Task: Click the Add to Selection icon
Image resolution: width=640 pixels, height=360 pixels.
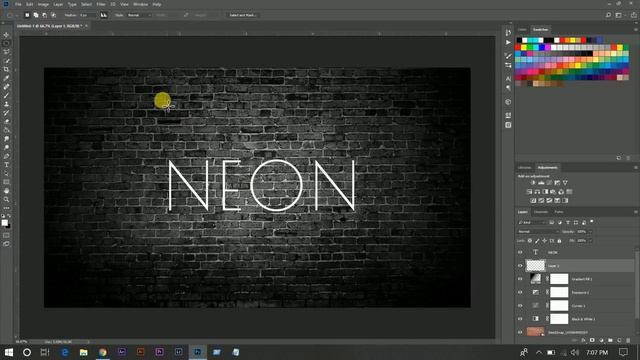Action: tap(36, 15)
